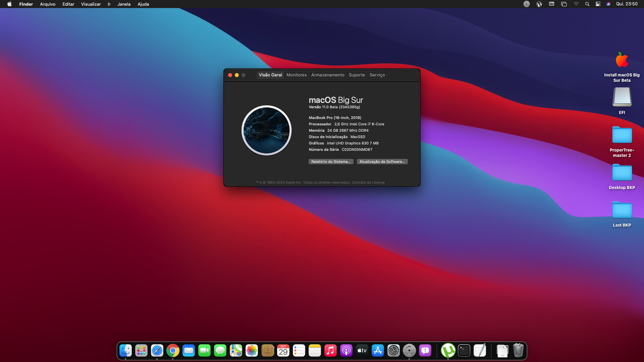644x362 pixels.
Task: Open Finder from the Dock
Action: (126, 350)
